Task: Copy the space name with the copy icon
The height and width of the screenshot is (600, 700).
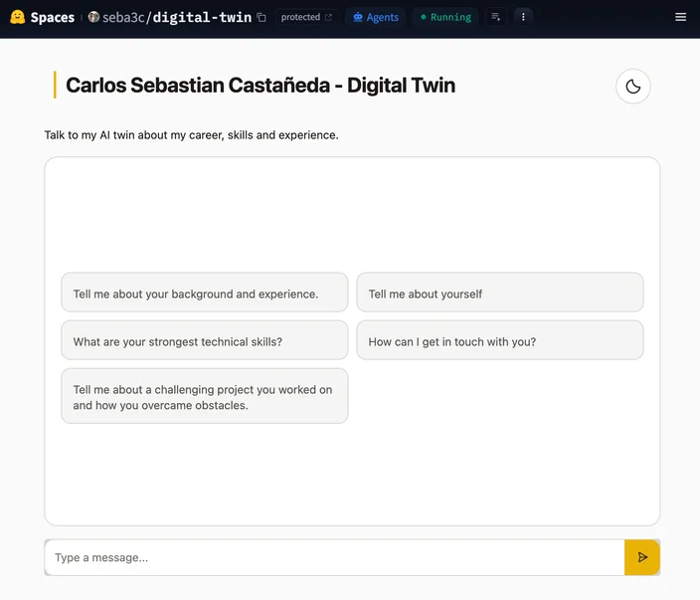Action: pos(262,18)
